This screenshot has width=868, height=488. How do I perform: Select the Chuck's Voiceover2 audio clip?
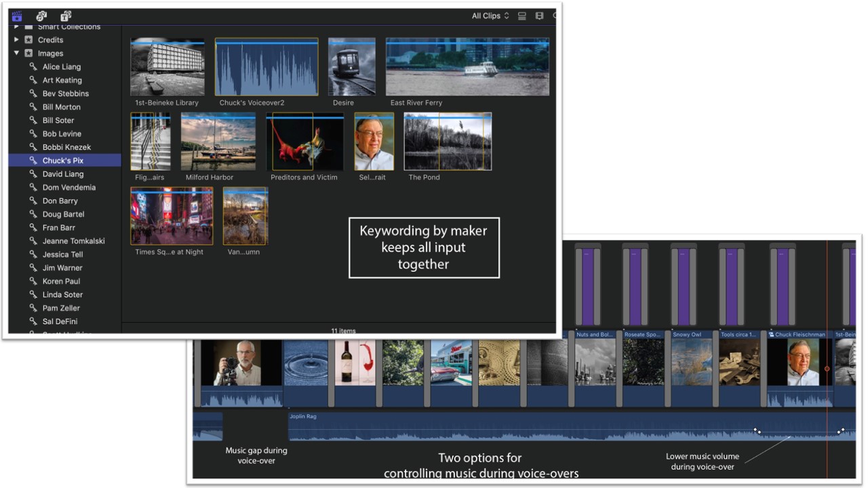(x=267, y=66)
